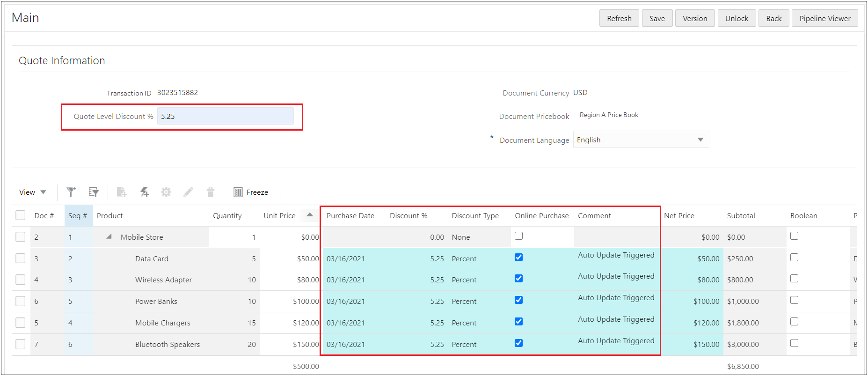This screenshot has height=376, width=868.
Task: Tick the Mobile Store row selection checkbox
Action: click(x=21, y=237)
